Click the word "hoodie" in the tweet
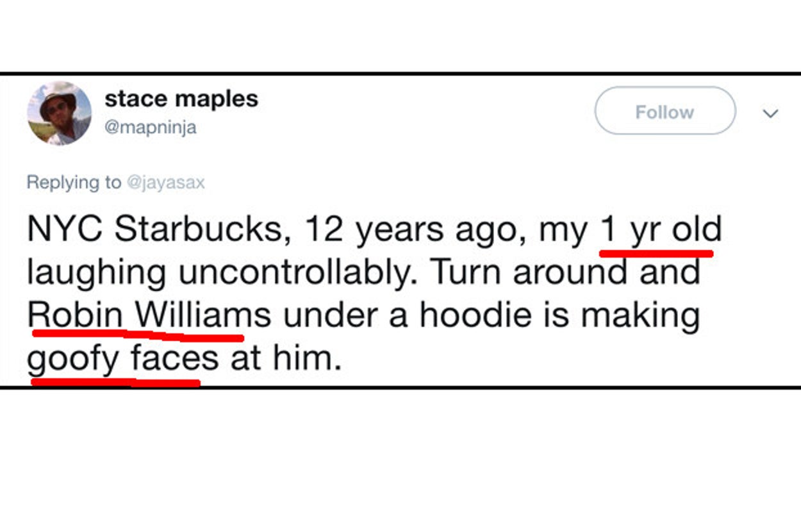Viewport: 801px width, 532px height. coord(475,315)
